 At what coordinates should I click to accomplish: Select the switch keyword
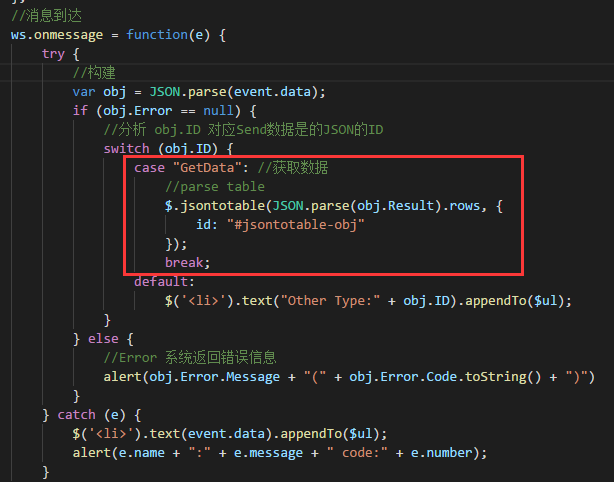tap(126, 148)
